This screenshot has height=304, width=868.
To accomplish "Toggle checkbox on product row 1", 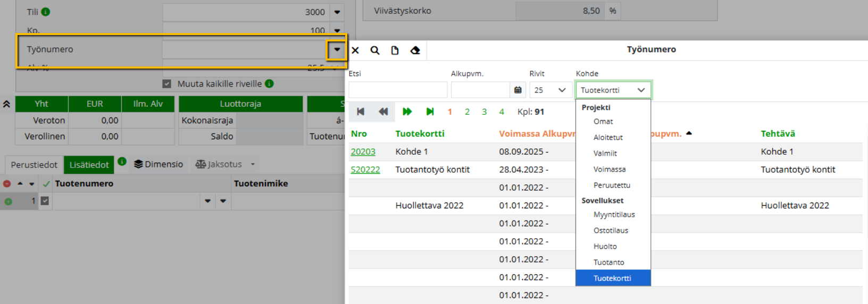I will 45,201.
